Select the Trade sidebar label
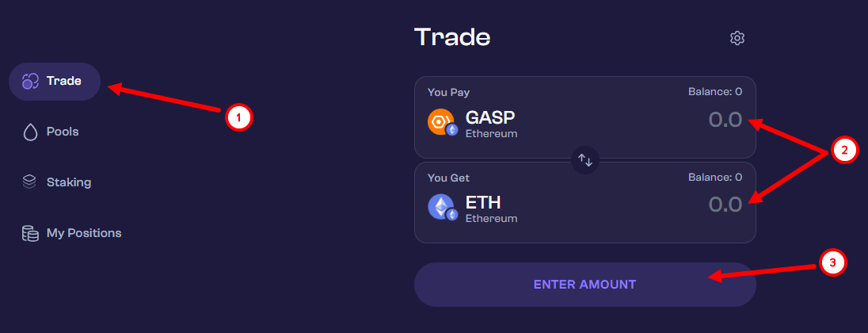This screenshot has width=868, height=333. tap(64, 81)
